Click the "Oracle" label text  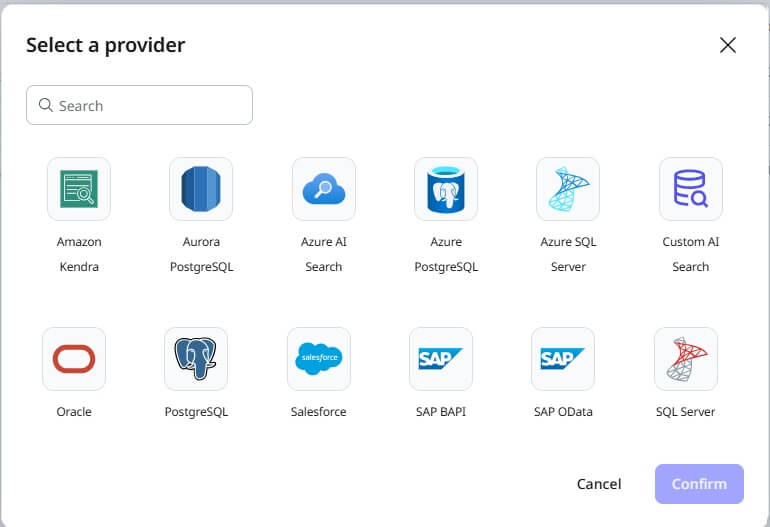click(74, 412)
